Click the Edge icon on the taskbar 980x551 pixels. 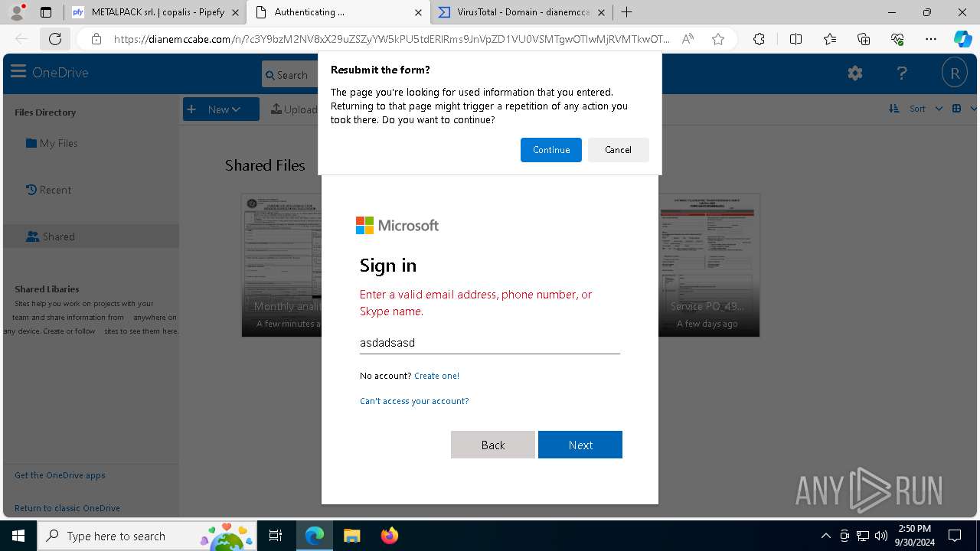pyautogui.click(x=315, y=536)
